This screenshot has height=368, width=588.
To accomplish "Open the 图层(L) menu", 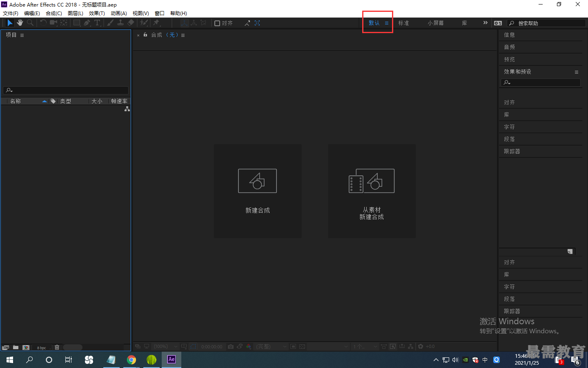I will click(76, 13).
